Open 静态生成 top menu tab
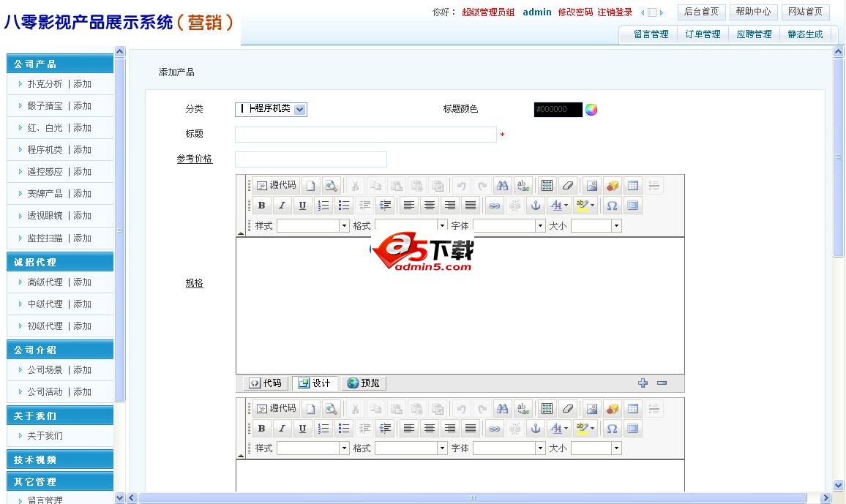The image size is (846, 504). tap(805, 34)
